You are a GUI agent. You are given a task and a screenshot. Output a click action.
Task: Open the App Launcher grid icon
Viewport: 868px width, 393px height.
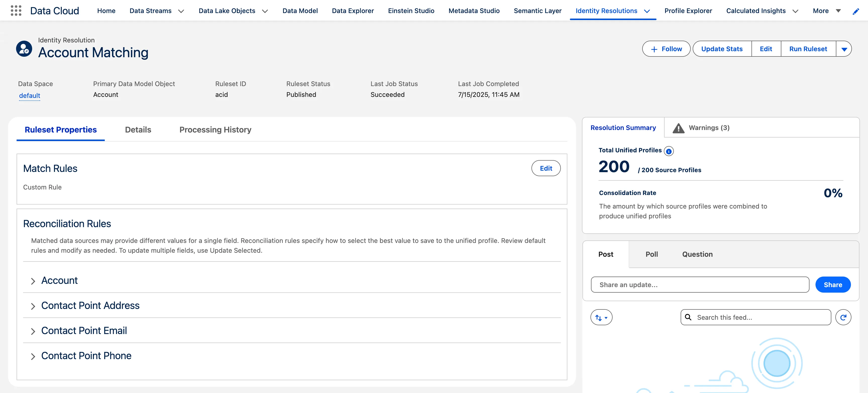click(16, 11)
